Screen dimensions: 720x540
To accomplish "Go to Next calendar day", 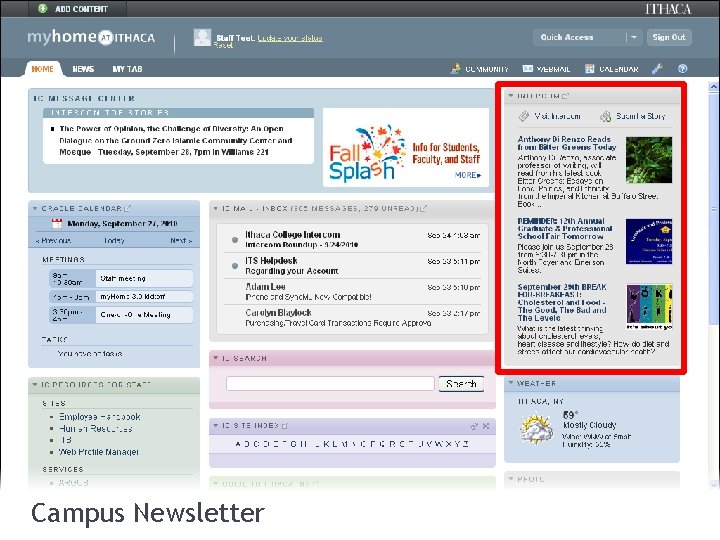I will (x=181, y=241).
